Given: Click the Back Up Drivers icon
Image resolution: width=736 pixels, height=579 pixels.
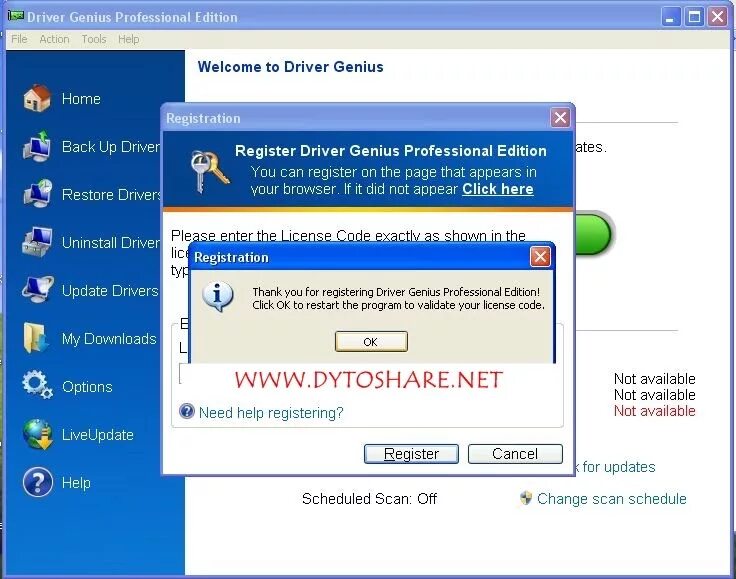Looking at the screenshot, I should [37, 146].
